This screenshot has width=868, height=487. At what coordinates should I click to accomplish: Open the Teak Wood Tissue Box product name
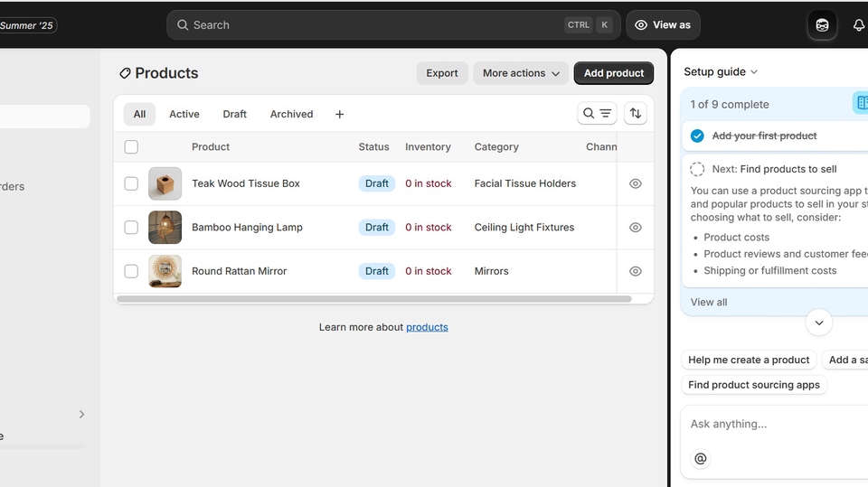tap(246, 183)
